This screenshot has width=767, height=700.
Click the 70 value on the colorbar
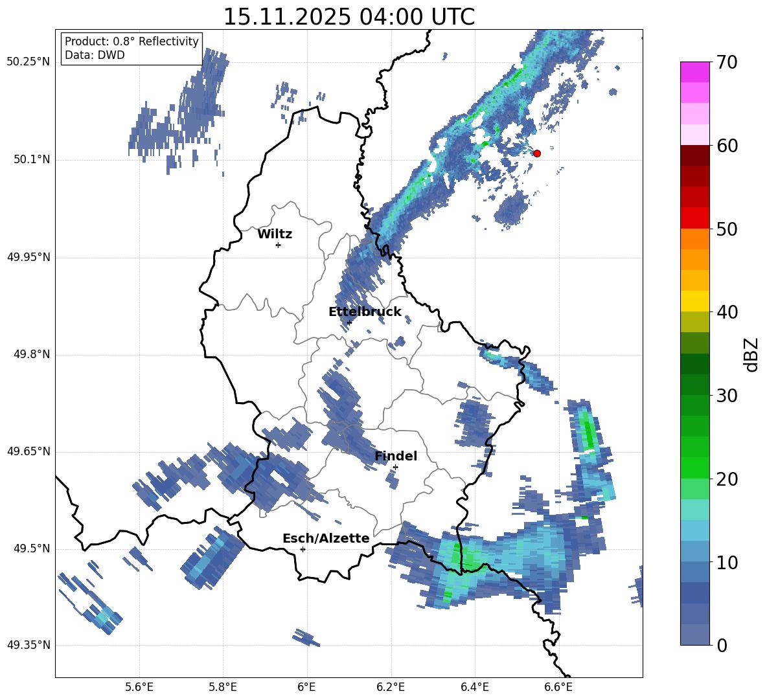coord(727,63)
